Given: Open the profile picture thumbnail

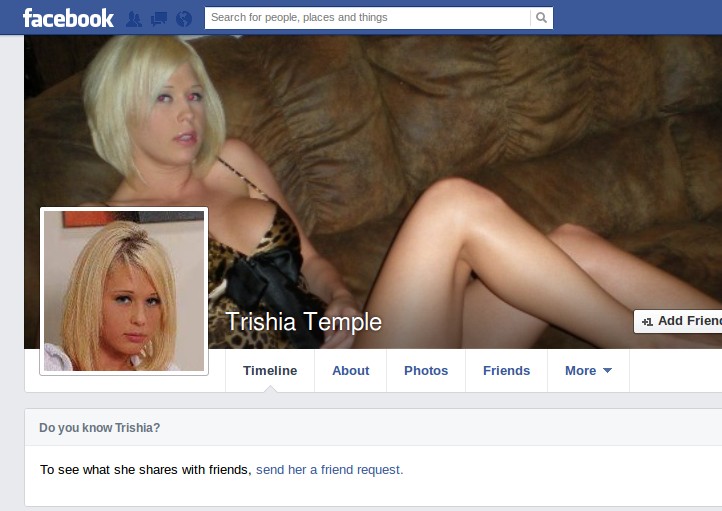Looking at the screenshot, I should pos(124,291).
